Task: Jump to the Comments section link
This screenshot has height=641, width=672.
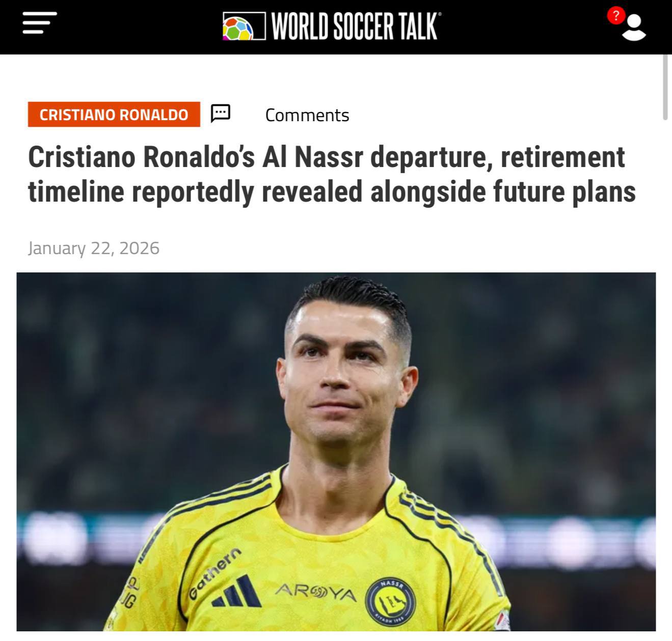Action: (x=307, y=115)
